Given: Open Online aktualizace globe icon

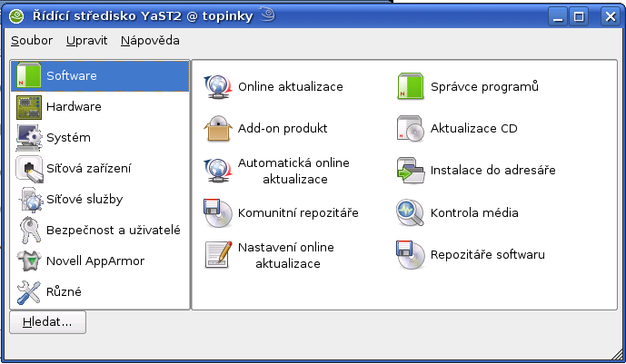Looking at the screenshot, I should pyautogui.click(x=218, y=86).
